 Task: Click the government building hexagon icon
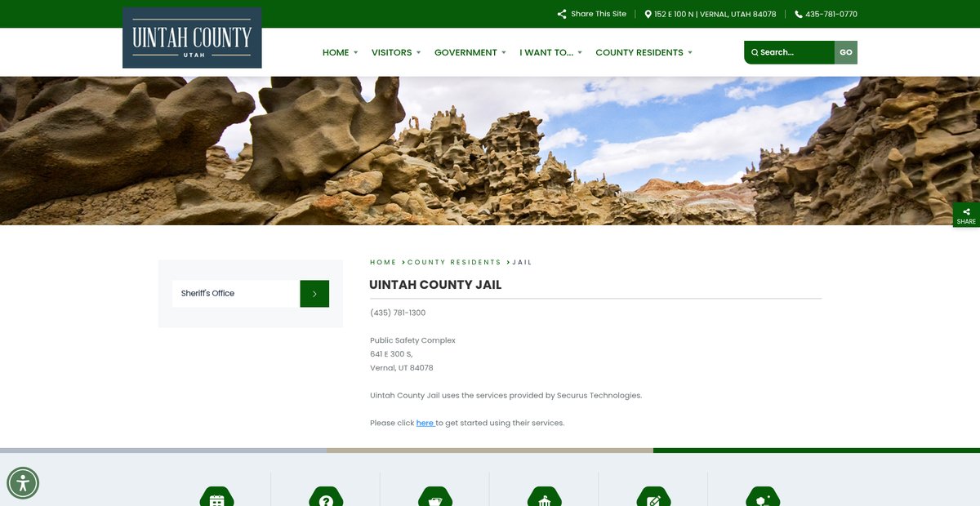click(x=545, y=498)
